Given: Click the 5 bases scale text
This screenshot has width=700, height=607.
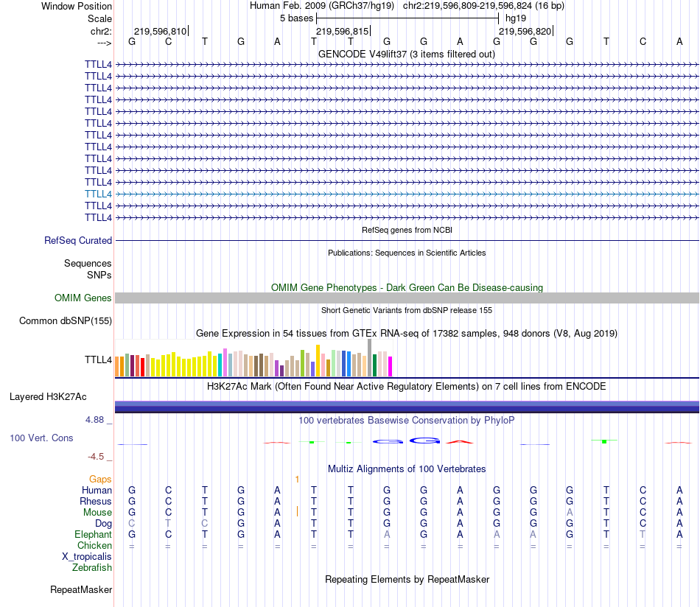Looking at the screenshot, I should point(297,18).
